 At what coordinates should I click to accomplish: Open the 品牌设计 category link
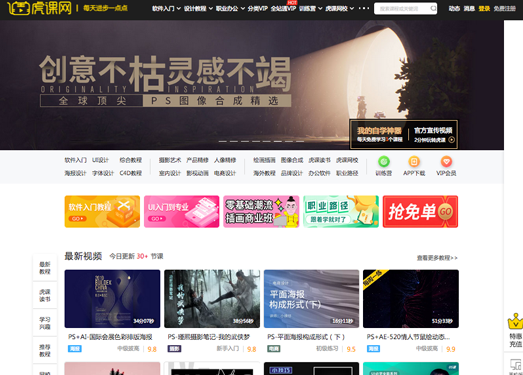point(292,173)
